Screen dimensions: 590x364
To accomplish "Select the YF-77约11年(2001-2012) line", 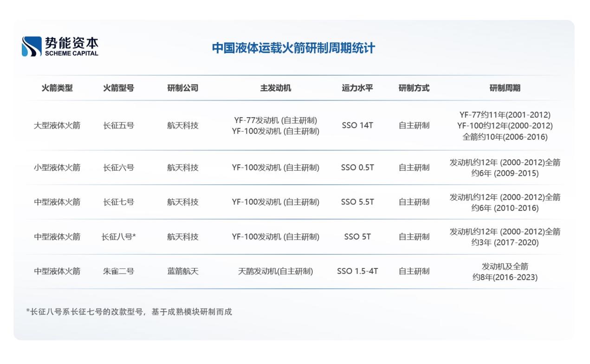I will tap(505, 115).
